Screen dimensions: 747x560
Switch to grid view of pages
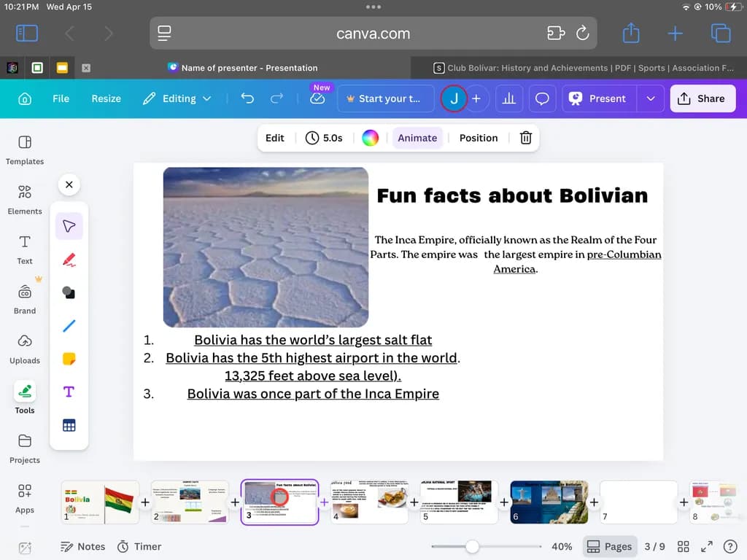click(x=683, y=546)
